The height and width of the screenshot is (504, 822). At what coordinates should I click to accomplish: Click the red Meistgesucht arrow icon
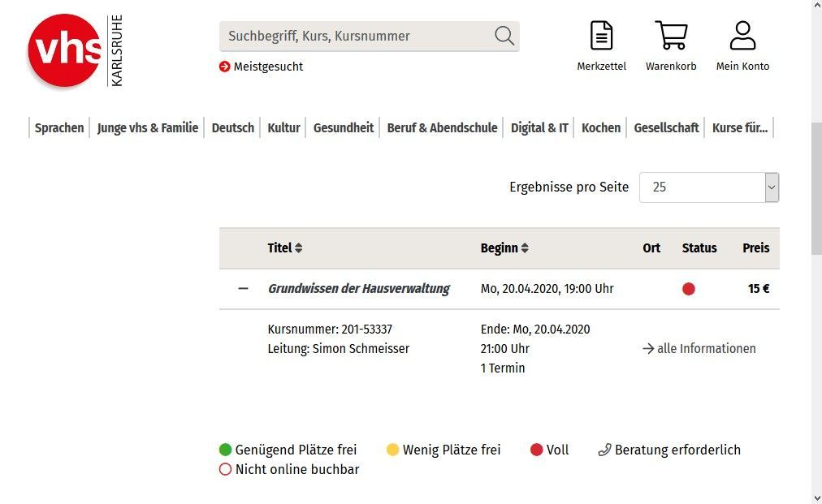[225, 67]
